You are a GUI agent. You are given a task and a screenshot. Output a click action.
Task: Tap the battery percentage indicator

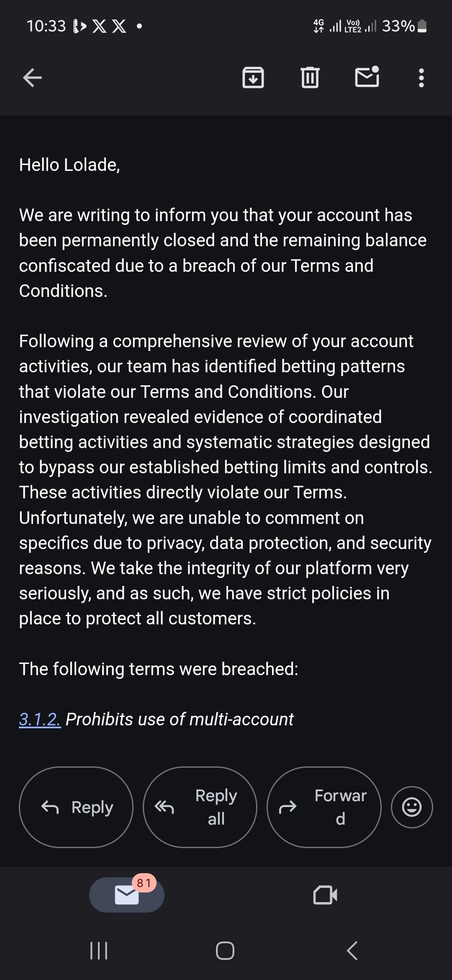pyautogui.click(x=398, y=26)
